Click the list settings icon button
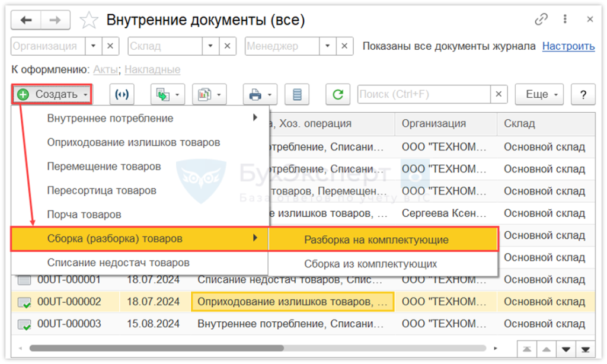This screenshot has height=364, width=607. tap(298, 94)
